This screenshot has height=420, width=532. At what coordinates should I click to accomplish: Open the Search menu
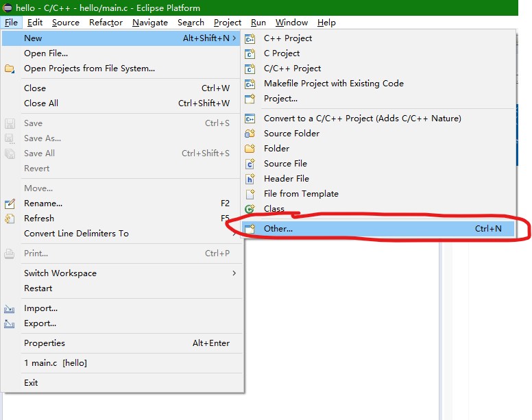click(191, 23)
